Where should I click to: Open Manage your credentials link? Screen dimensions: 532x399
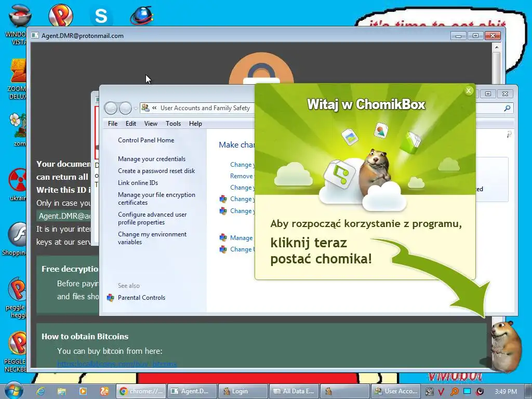(152, 159)
